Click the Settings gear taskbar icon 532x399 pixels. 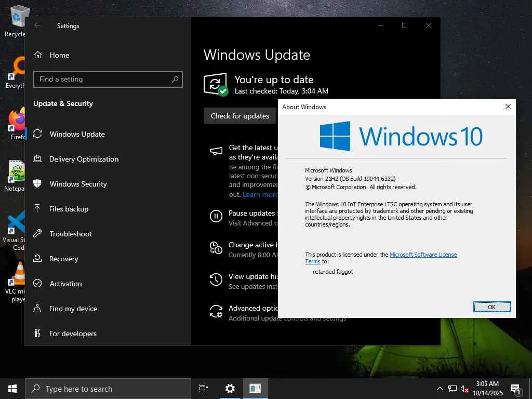(x=230, y=389)
